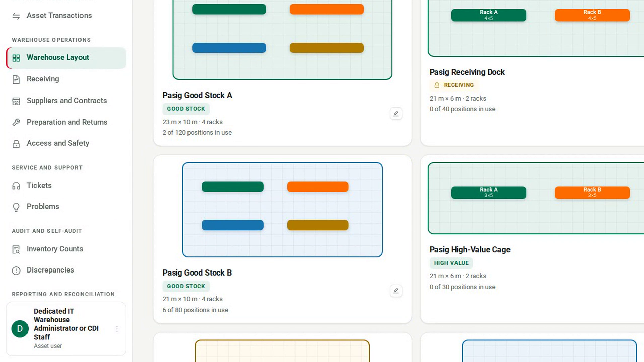Click the Tickets headset icon

(16, 186)
